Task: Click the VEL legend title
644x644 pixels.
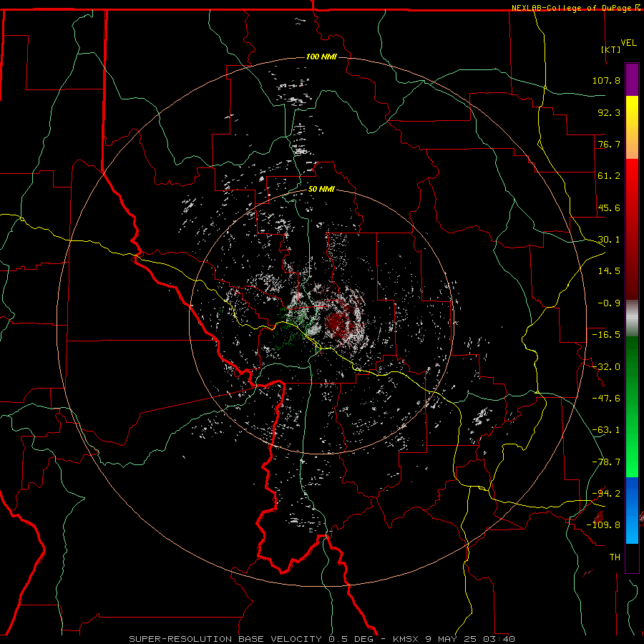Action: click(x=628, y=43)
